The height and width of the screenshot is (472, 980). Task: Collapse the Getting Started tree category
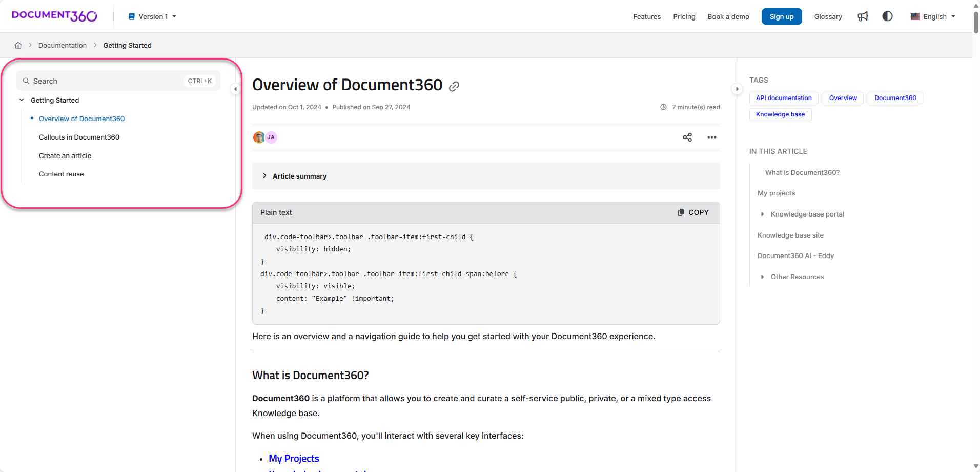coord(22,100)
